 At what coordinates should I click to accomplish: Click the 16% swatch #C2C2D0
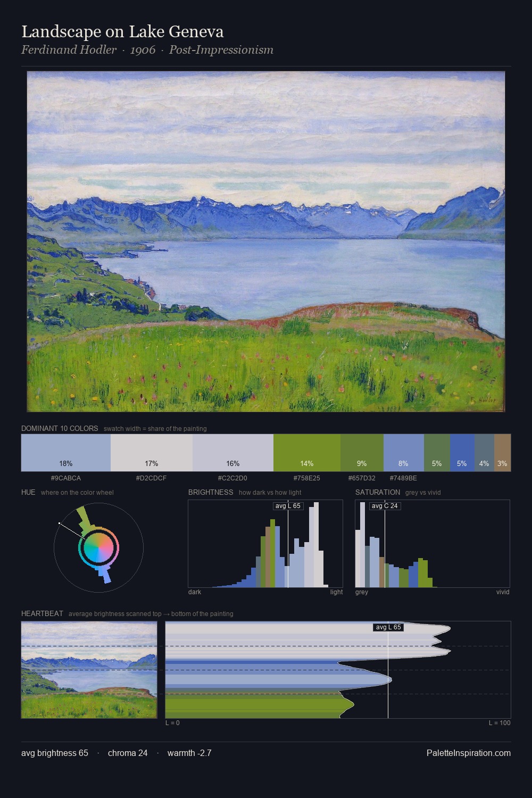tap(233, 453)
